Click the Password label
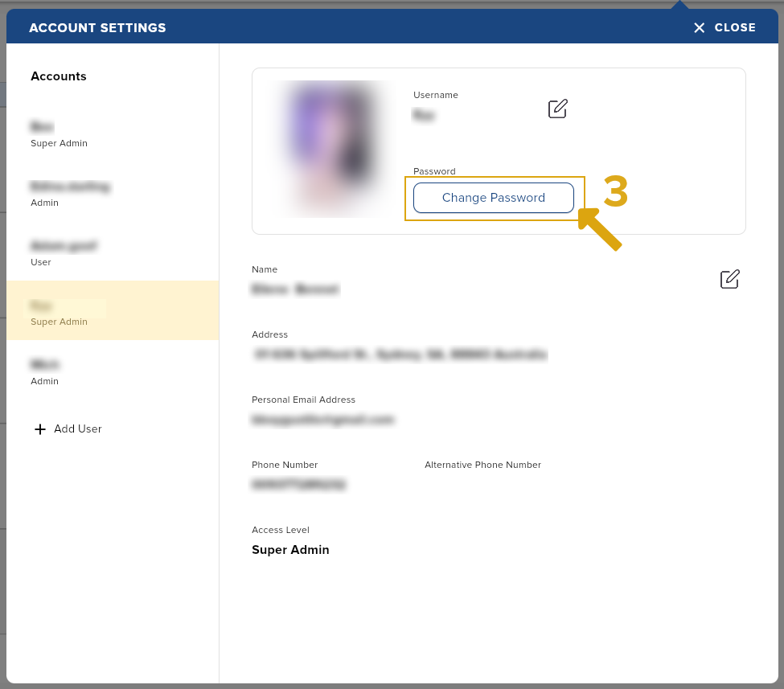This screenshot has width=784, height=689. click(434, 171)
